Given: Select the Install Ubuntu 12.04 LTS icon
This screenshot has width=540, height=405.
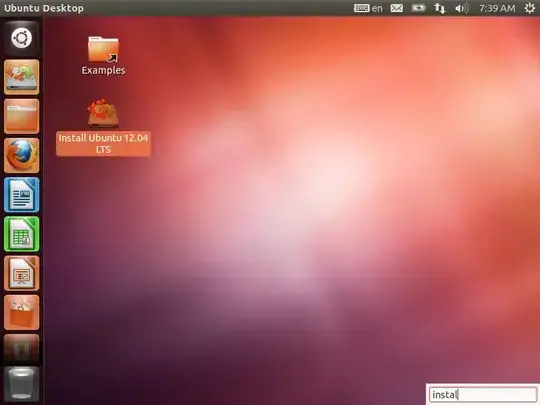Looking at the screenshot, I should 103,127.
